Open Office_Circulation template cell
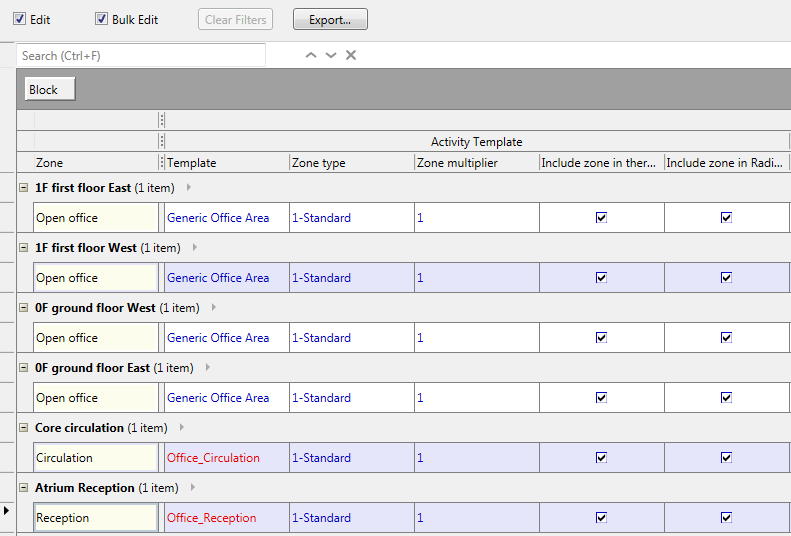Image resolution: width=791 pixels, height=536 pixels. tap(226, 458)
